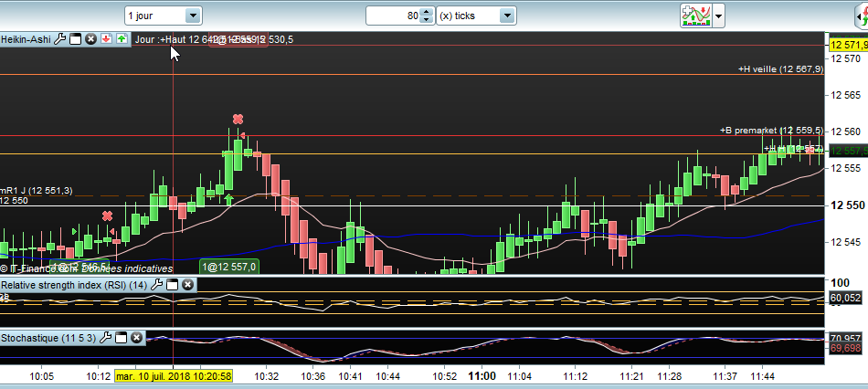The image size is (868, 389).
Task: Click the 10:52 time axis label
Action: 445,376
